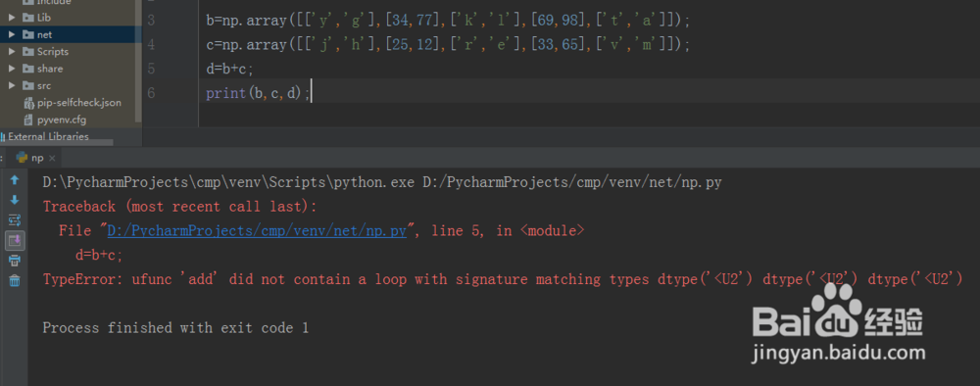Select the src folder in the project tree
This screenshot has height=386, width=980.
[x=44, y=85]
